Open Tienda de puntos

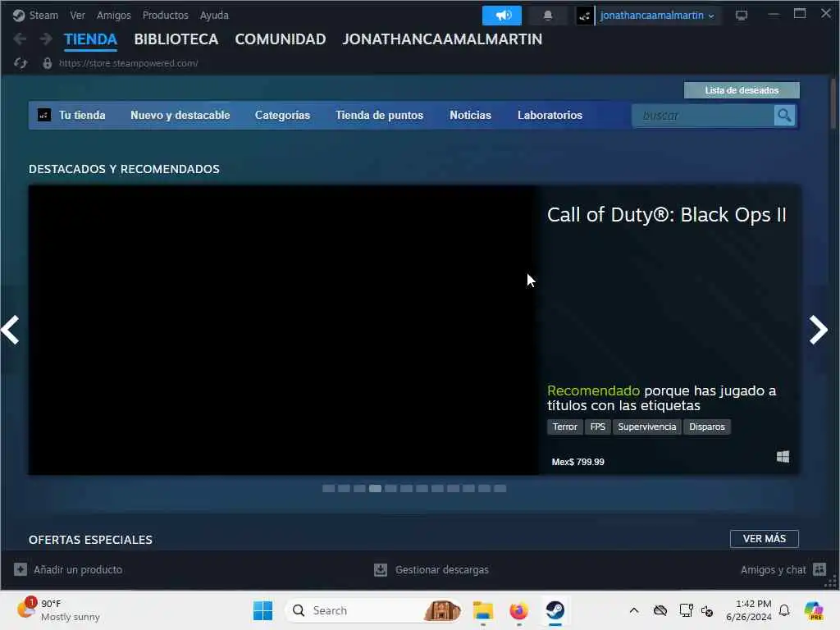tap(379, 115)
